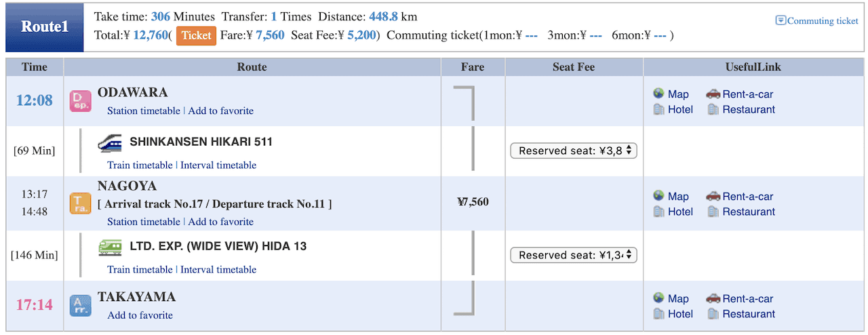Viewport: 868px width, 335px height.
Task: Open the Hida 13 reserved seat dropdown
Action: click(574, 255)
